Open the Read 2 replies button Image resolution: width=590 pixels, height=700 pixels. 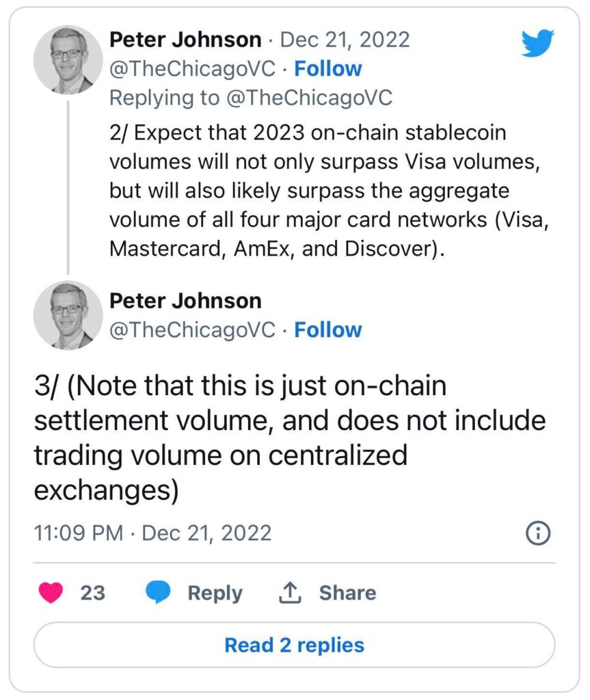point(294,645)
